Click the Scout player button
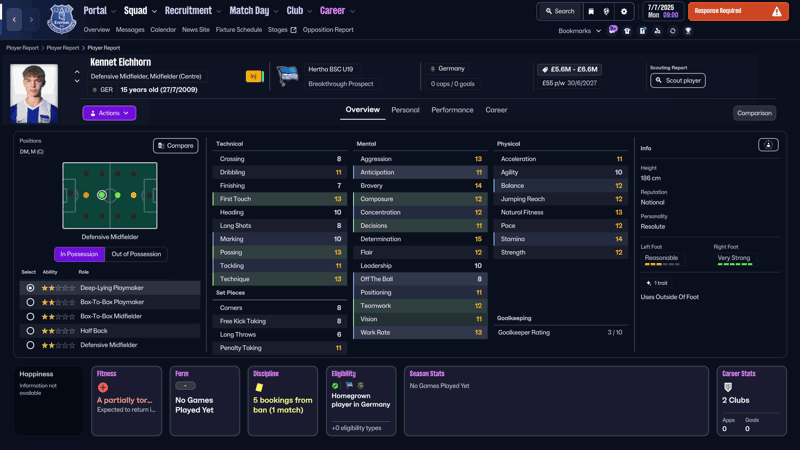 tap(677, 80)
